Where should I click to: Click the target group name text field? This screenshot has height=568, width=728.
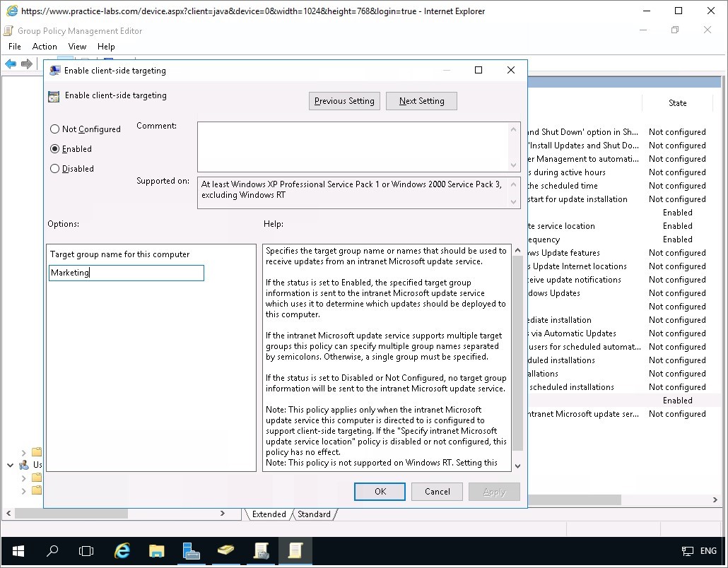point(127,273)
